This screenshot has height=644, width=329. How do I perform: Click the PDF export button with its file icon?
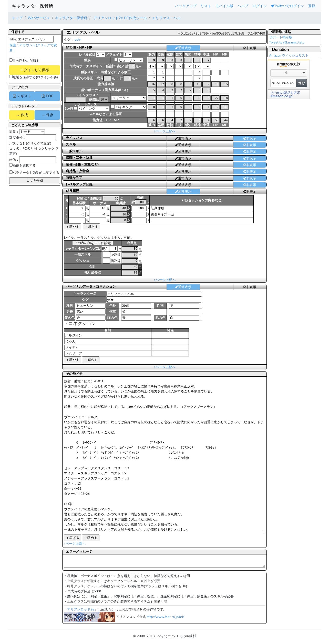click(x=47, y=96)
